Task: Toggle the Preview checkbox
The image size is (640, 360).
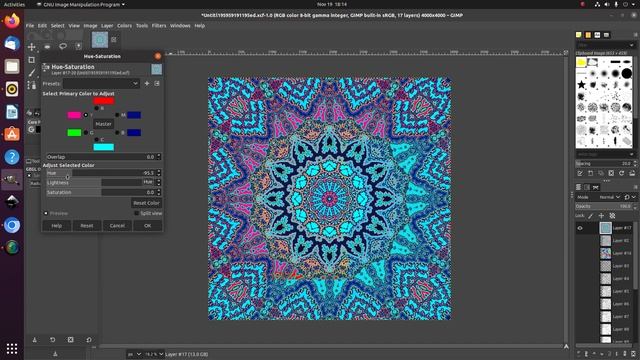Action: point(46,213)
